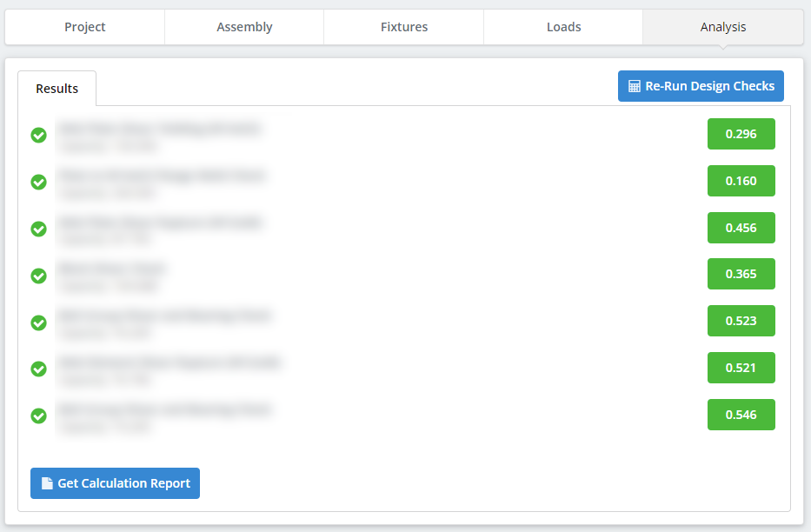Click the green check icon beside the 0.521 result
The height and width of the screenshot is (532, 811).
click(x=38, y=369)
